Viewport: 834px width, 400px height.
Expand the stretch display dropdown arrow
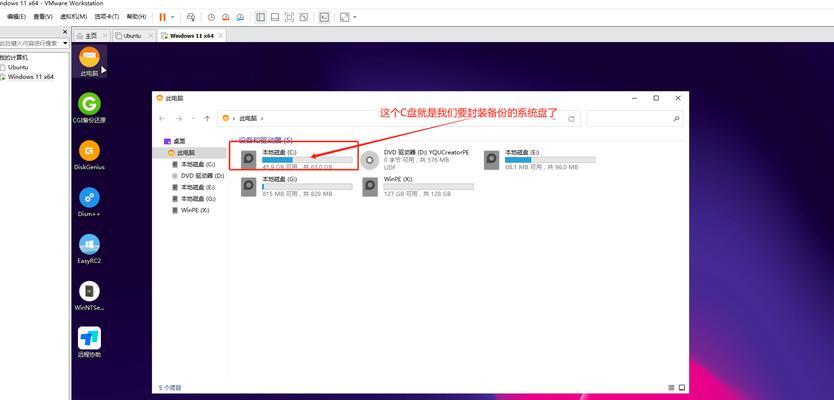click(x=354, y=17)
